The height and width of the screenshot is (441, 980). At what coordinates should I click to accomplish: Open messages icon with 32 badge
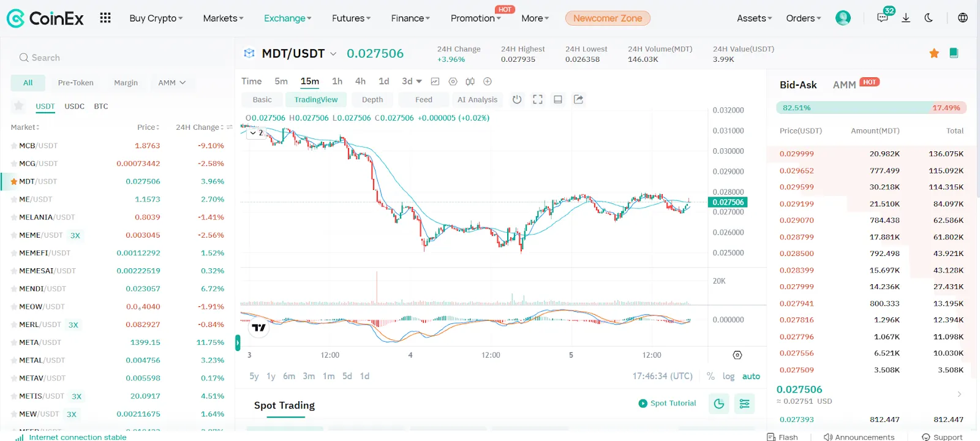(883, 18)
